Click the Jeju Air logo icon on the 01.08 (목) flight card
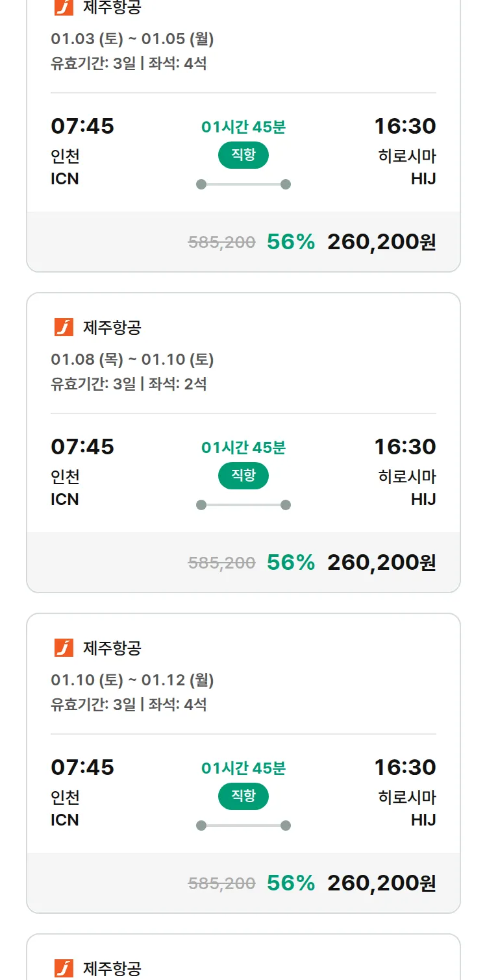487x980 pixels. [x=64, y=327]
